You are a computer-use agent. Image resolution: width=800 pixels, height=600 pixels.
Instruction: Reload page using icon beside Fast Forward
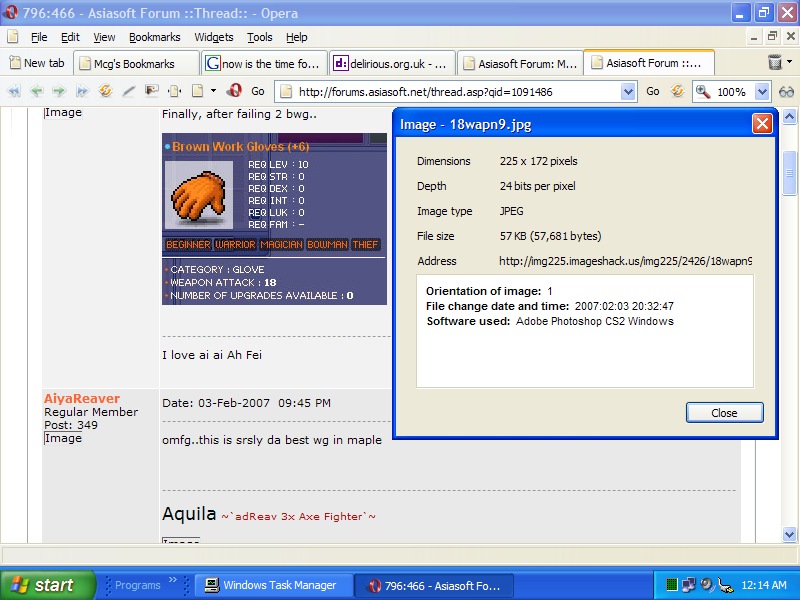coord(105,91)
